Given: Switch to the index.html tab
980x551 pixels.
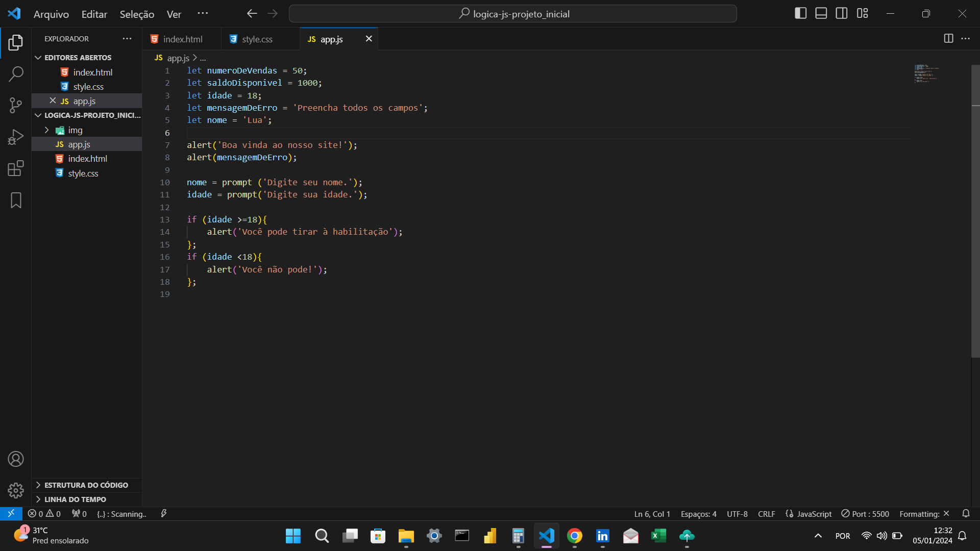Looking at the screenshot, I should [x=182, y=39].
